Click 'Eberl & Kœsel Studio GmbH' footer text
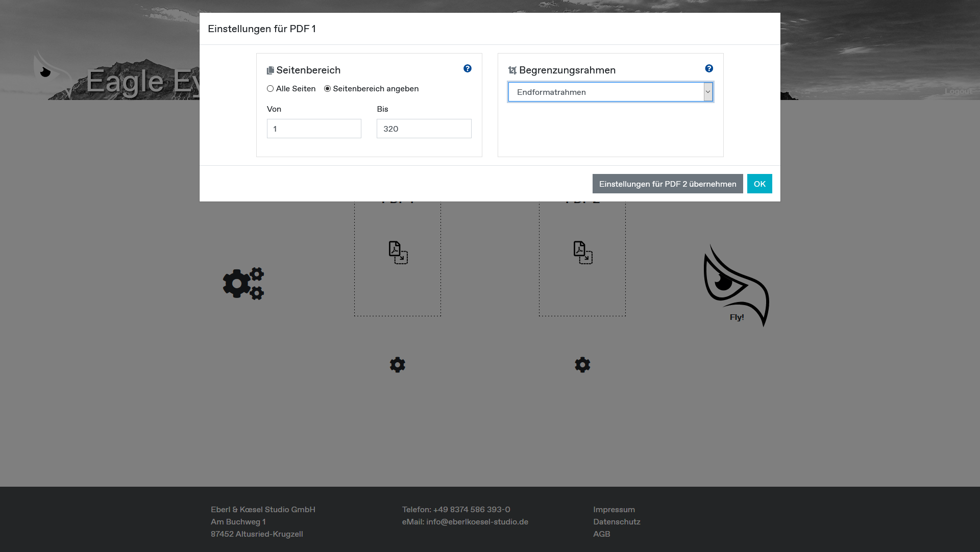The image size is (980, 552). [x=263, y=510]
